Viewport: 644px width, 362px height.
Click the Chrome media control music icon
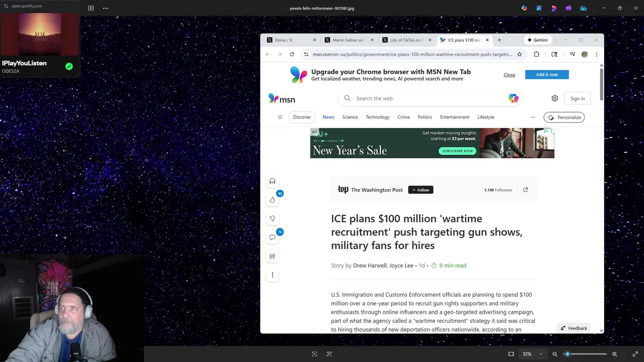(572, 54)
